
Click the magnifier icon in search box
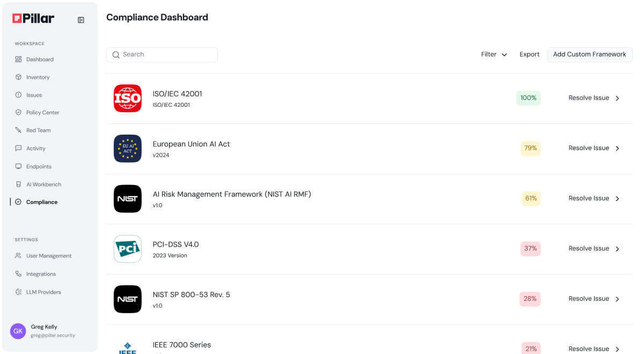click(116, 55)
